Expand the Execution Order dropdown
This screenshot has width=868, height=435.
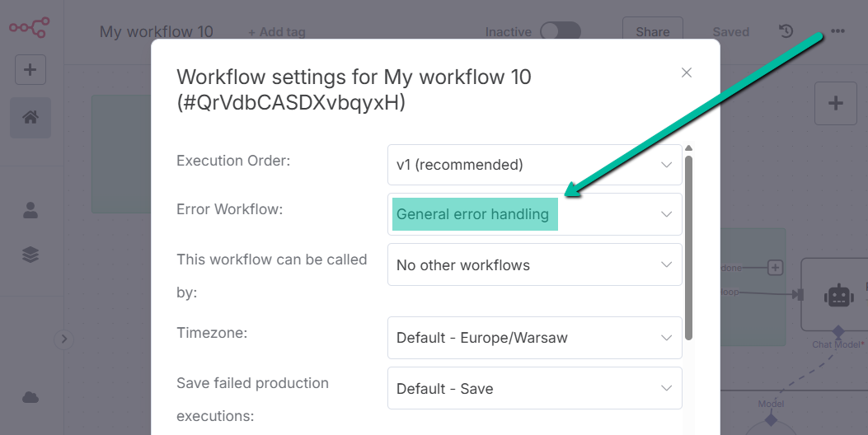pos(534,165)
